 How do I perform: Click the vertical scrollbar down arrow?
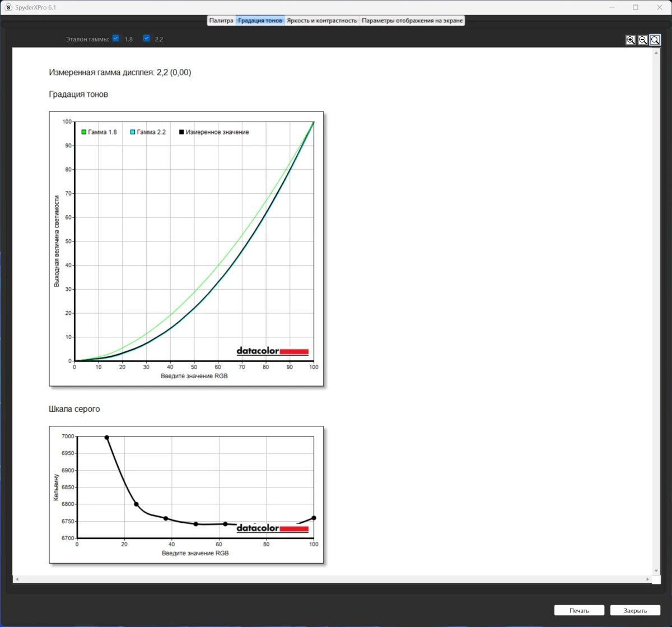pyautogui.click(x=656, y=571)
